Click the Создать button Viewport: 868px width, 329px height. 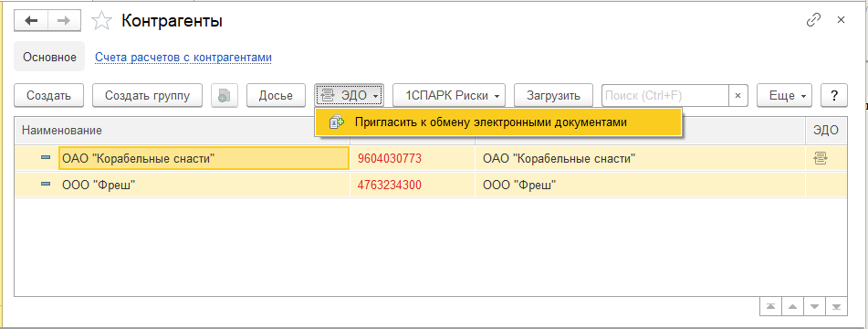pos(48,95)
